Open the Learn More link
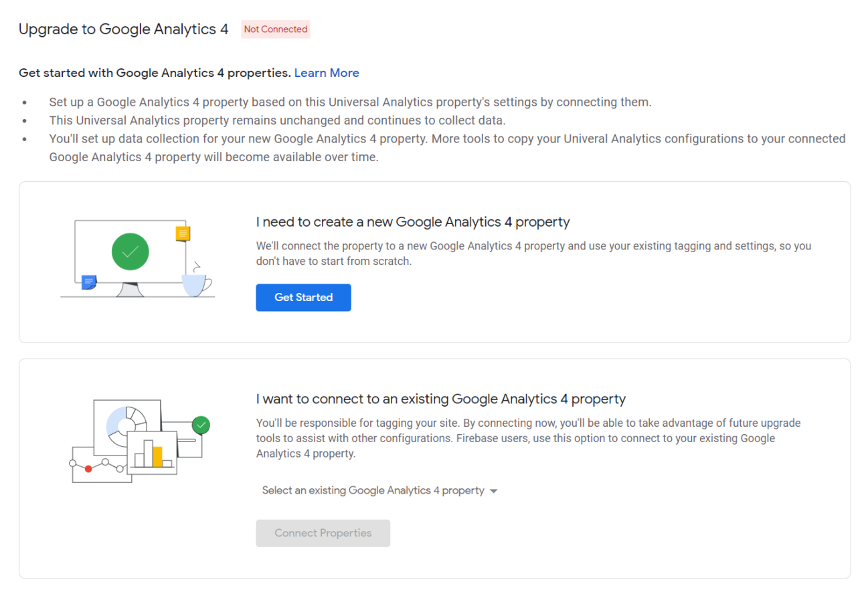Screen dimensions: 868x602 tap(327, 73)
